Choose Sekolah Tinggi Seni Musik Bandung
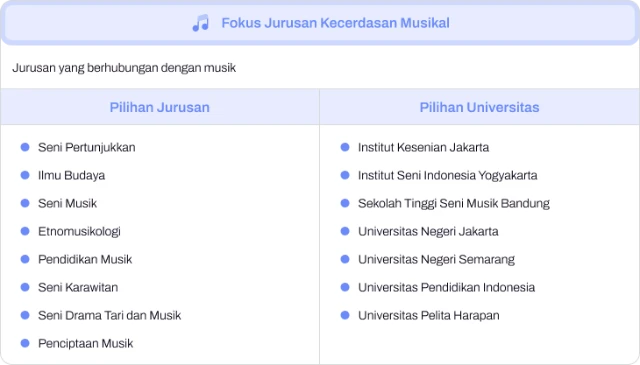640x365 pixels. (x=454, y=204)
